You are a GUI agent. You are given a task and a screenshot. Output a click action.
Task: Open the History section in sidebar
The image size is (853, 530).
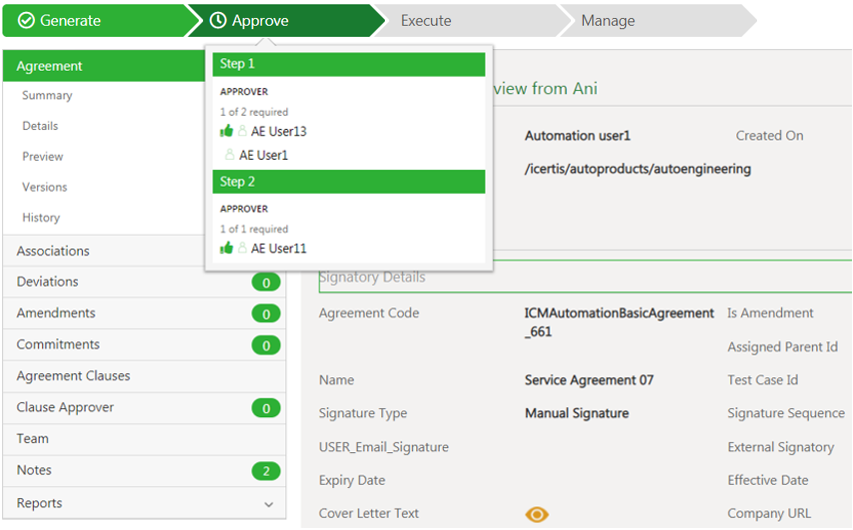coord(41,217)
